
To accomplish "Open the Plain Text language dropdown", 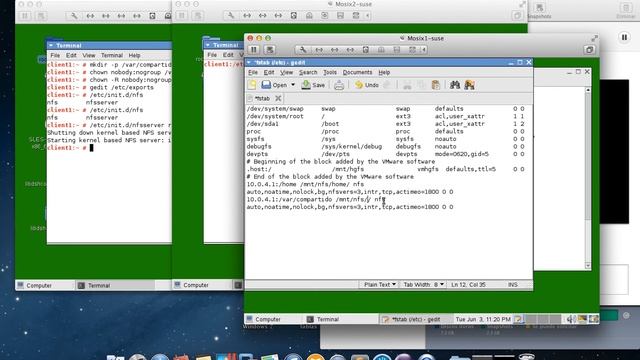I will [x=379, y=284].
